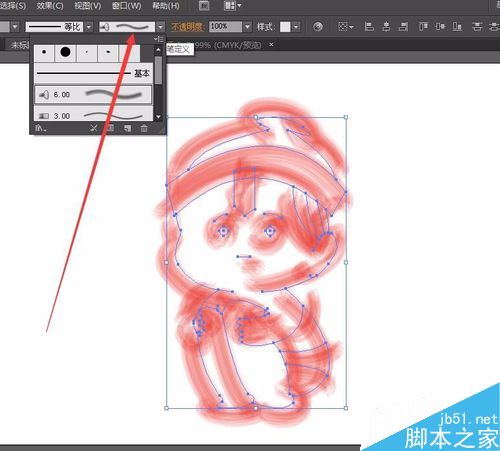Click the bottom-right bounding box handle
The width and height of the screenshot is (500, 451).
click(346, 408)
